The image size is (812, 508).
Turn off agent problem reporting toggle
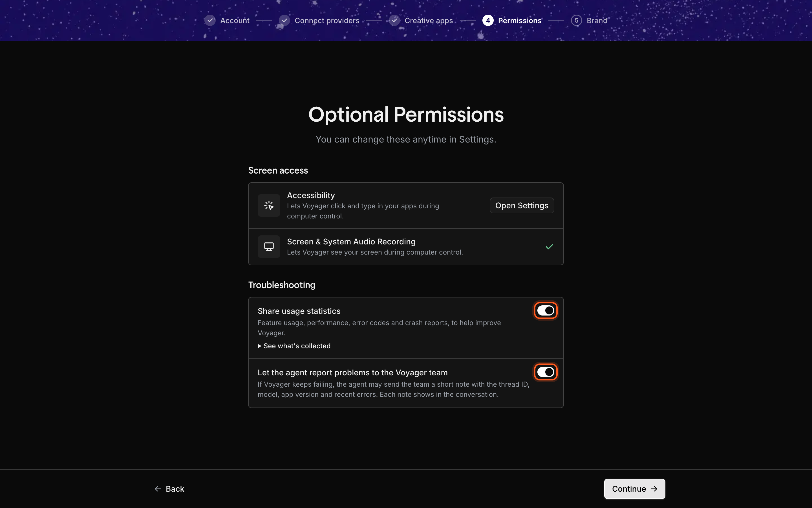pos(546,372)
